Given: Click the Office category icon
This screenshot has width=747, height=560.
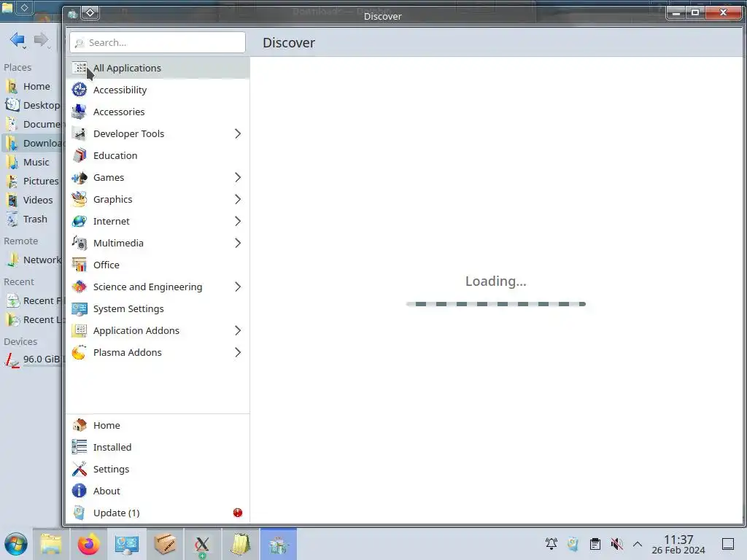Looking at the screenshot, I should [x=79, y=265].
